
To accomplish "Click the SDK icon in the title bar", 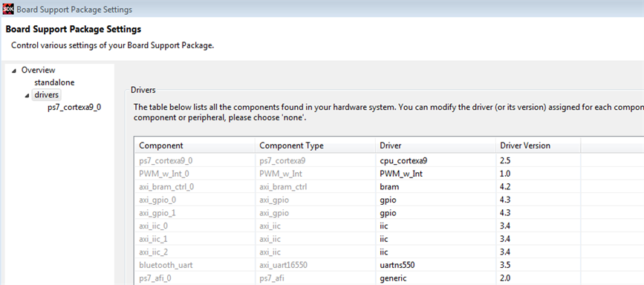I will (8, 9).
